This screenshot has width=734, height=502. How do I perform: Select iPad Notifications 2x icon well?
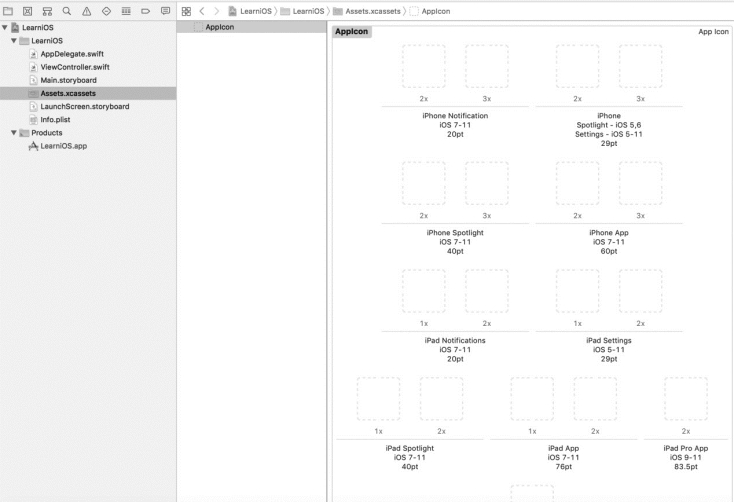(487, 291)
